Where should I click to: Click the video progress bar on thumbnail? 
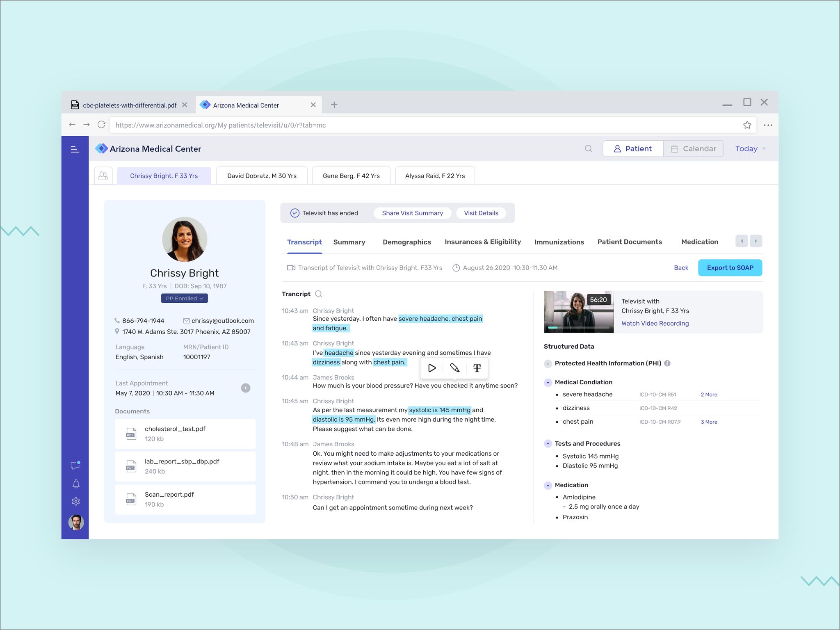click(x=578, y=328)
